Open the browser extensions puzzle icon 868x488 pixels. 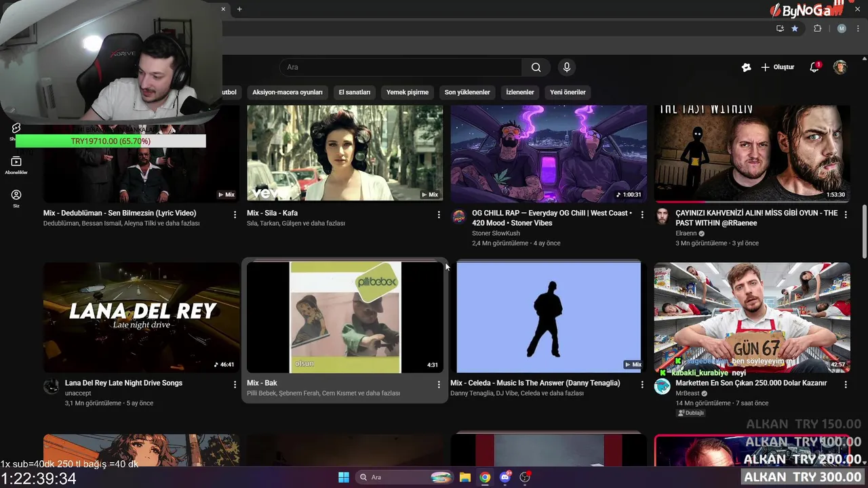(x=817, y=28)
